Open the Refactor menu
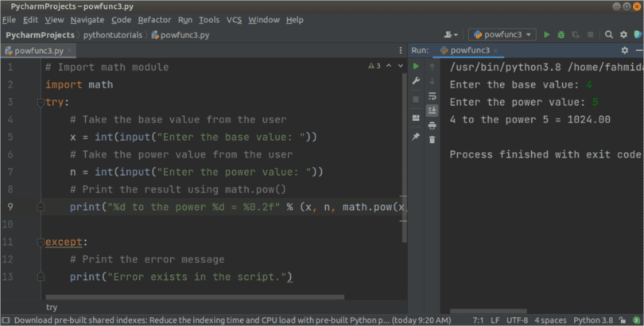The height and width of the screenshot is (326, 644). pos(154,20)
